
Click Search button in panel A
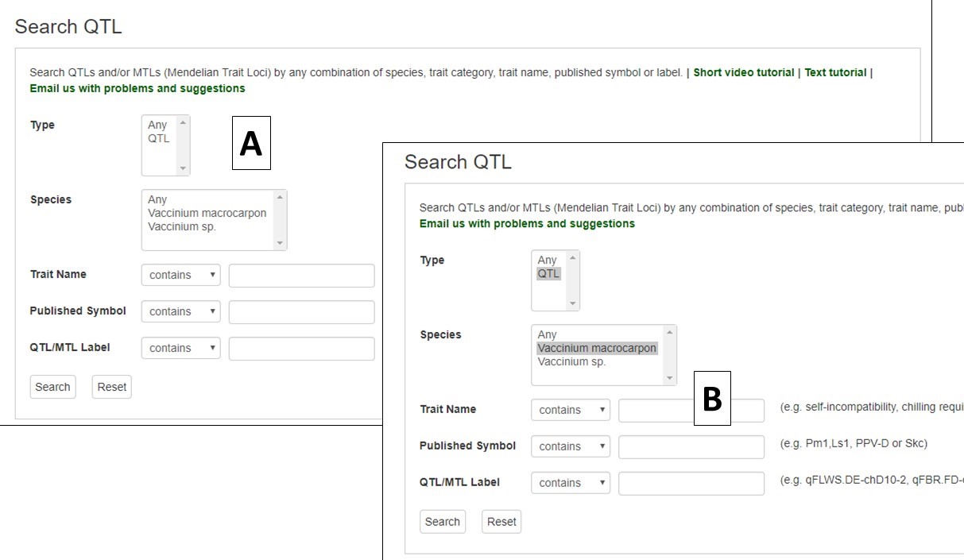point(52,387)
